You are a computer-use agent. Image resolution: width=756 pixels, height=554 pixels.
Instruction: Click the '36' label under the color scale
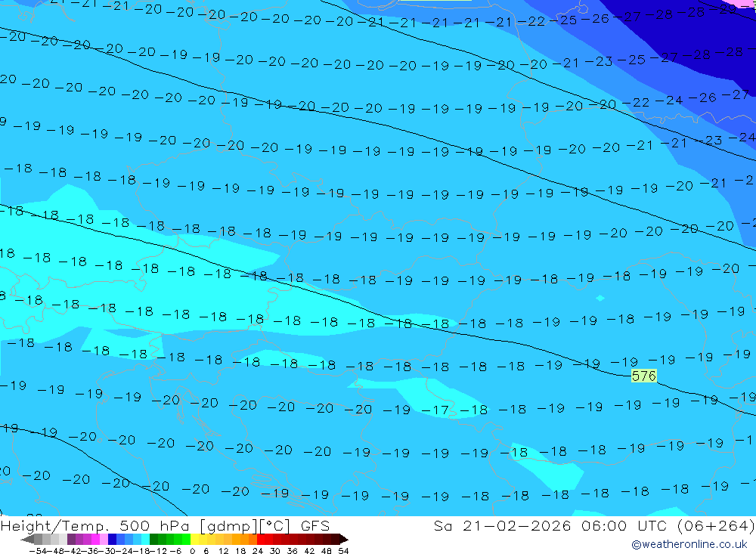tap(292, 551)
